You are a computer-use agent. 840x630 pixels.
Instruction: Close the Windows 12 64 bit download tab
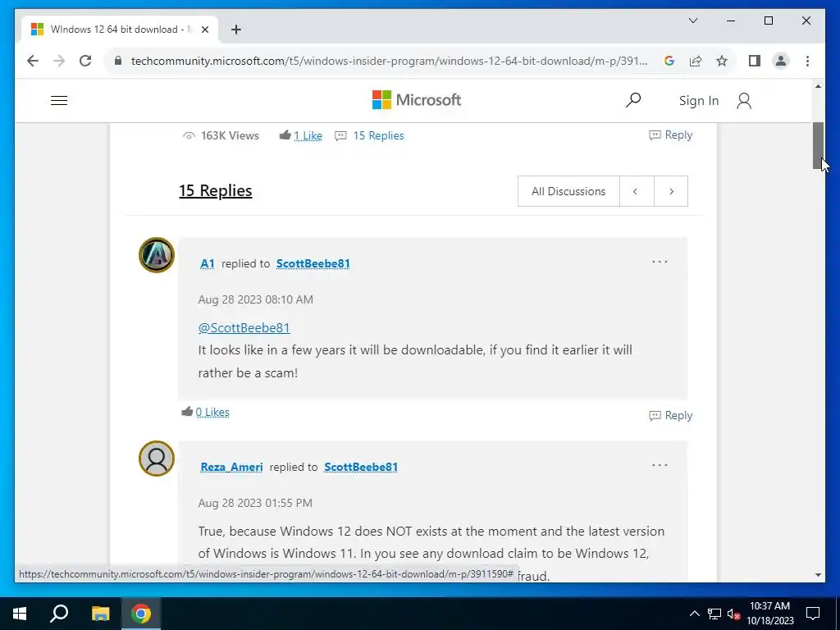204,30
